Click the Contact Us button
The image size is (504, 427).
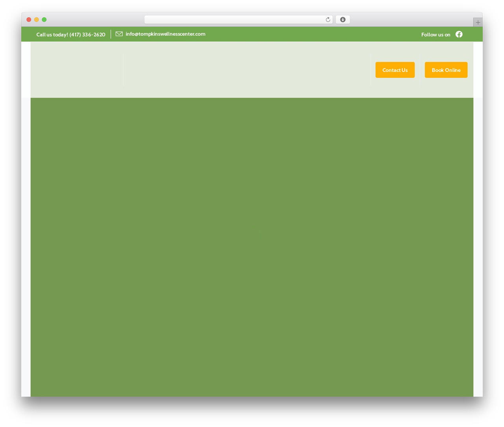point(395,70)
